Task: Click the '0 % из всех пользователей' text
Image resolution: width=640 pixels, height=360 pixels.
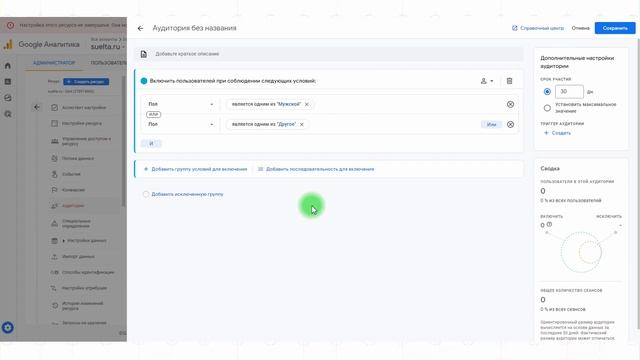Action: (571, 200)
